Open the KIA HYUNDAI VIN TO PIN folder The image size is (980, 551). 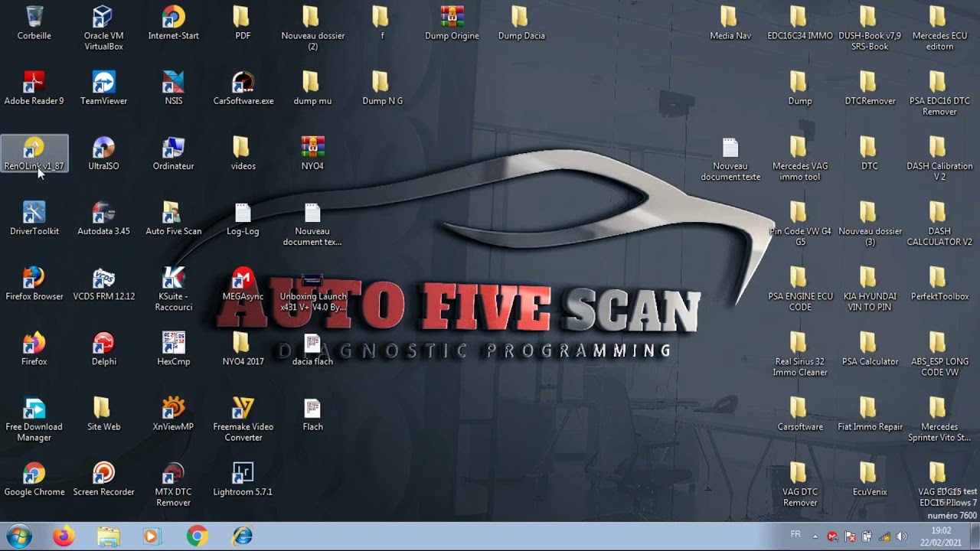(870, 289)
